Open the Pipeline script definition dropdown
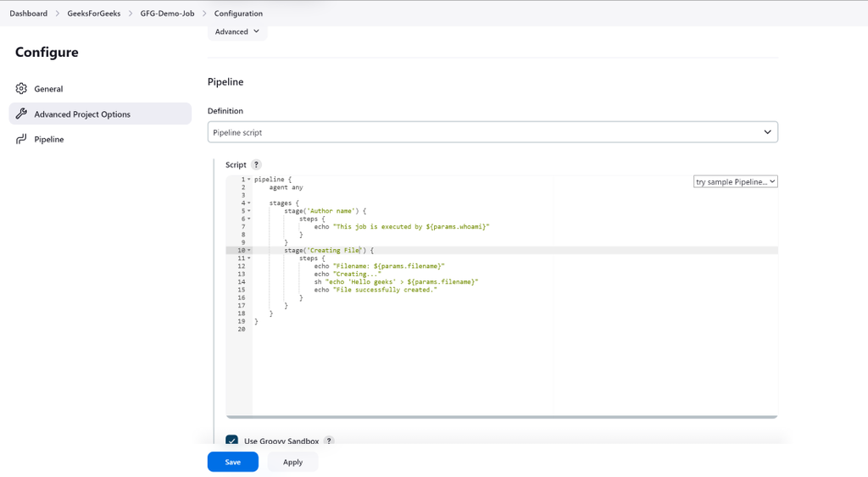The width and height of the screenshot is (868, 477). pyautogui.click(x=492, y=132)
